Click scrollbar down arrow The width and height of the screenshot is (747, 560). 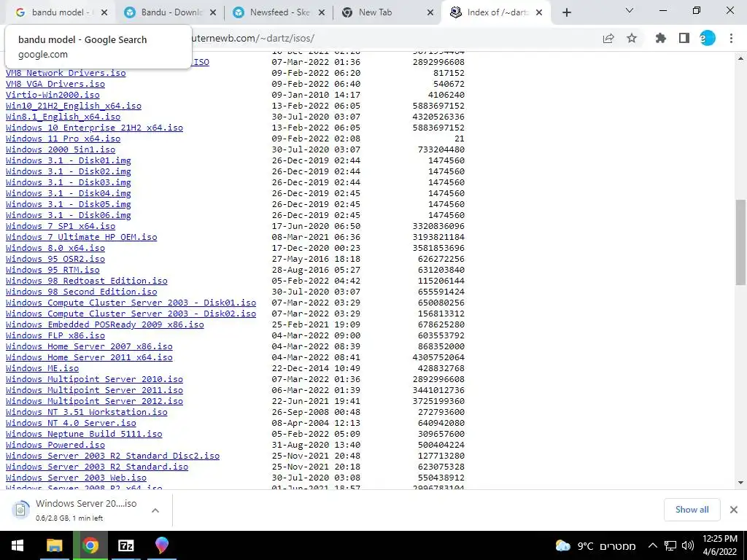tap(740, 483)
